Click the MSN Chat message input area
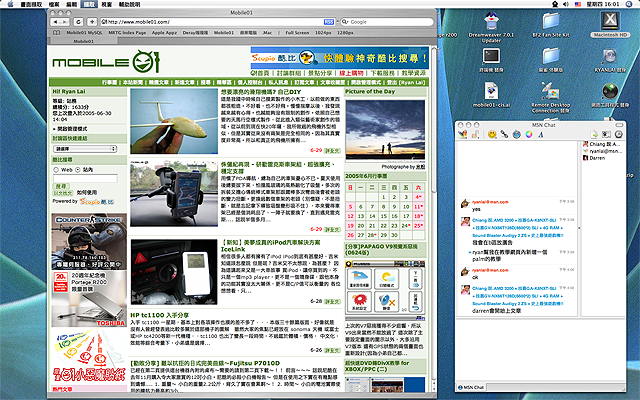Image resolution: width=640 pixels, height=400 pixels. click(x=540, y=350)
